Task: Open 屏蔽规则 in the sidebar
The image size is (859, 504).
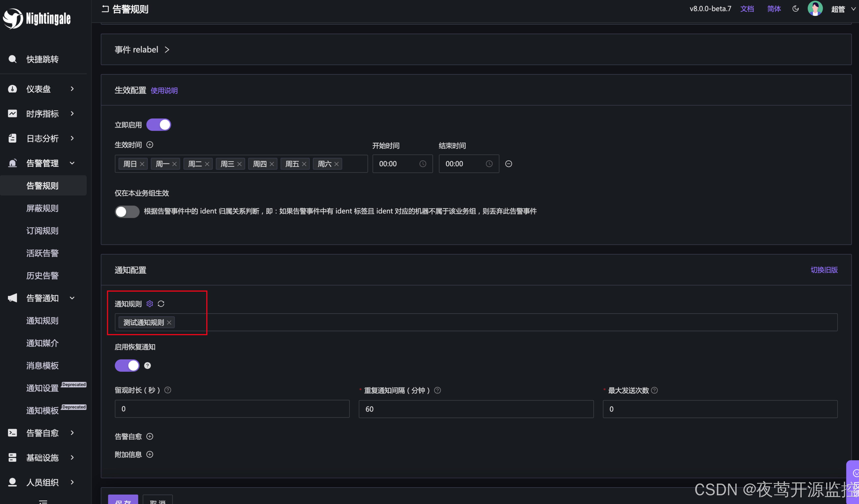Action: pos(42,208)
